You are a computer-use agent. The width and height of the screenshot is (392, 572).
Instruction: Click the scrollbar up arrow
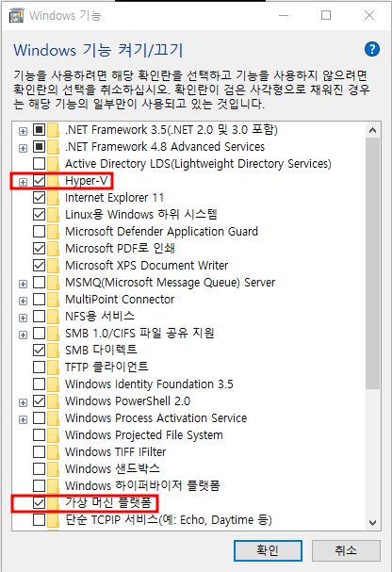pyautogui.click(x=372, y=130)
